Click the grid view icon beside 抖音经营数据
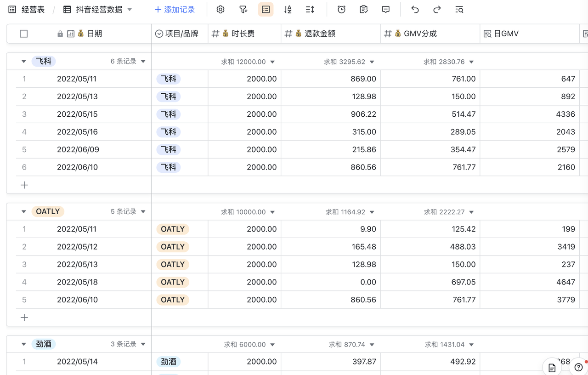 pyautogui.click(x=67, y=10)
